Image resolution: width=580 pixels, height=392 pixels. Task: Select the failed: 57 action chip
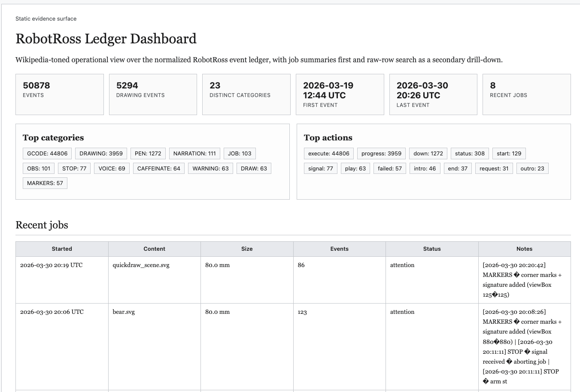389,168
